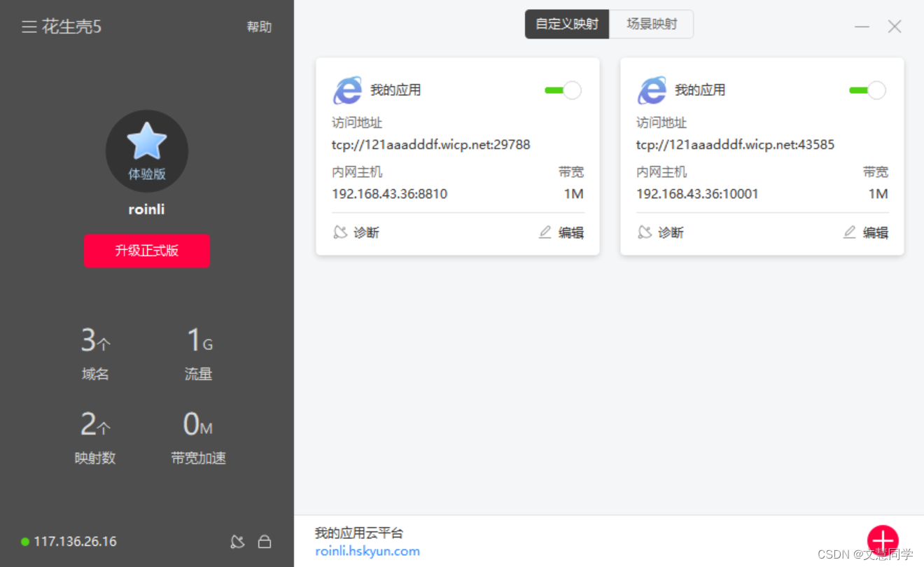Viewport: 924px width, 567px height.
Task: Click the 2个 映射数 count
Action: pyautogui.click(x=95, y=424)
